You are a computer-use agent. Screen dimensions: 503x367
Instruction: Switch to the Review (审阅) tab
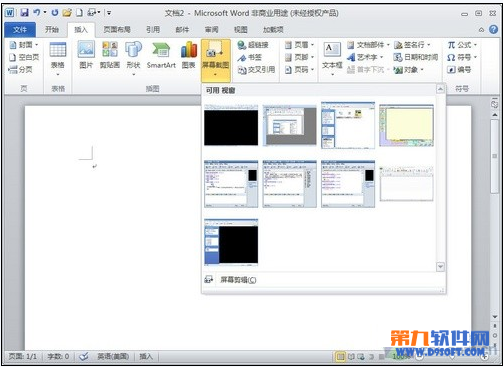pos(211,30)
